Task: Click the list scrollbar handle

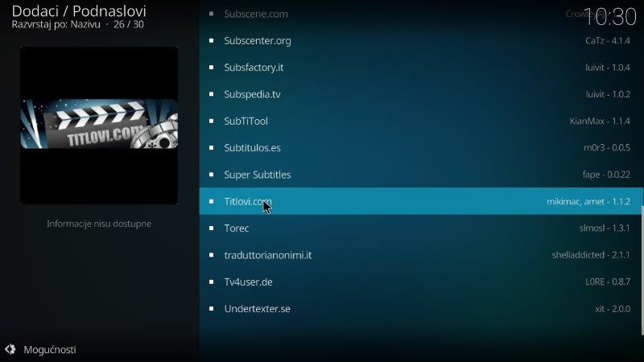Action: pos(642,271)
